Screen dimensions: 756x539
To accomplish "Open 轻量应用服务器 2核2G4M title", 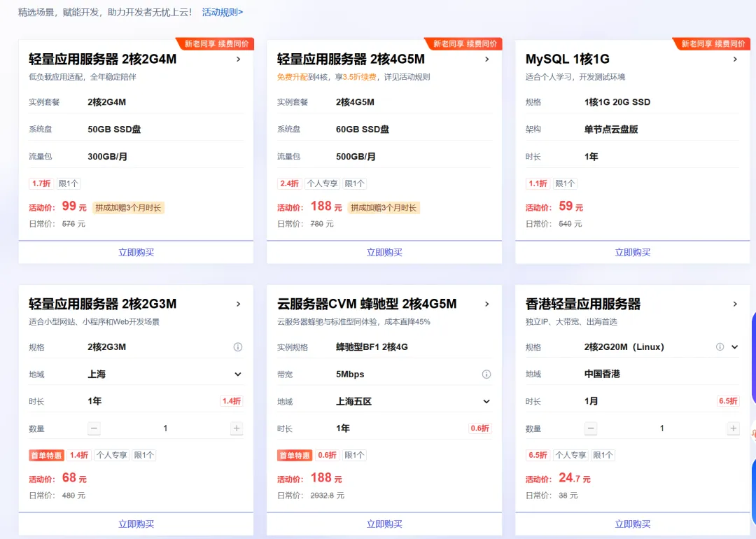I will (103, 59).
